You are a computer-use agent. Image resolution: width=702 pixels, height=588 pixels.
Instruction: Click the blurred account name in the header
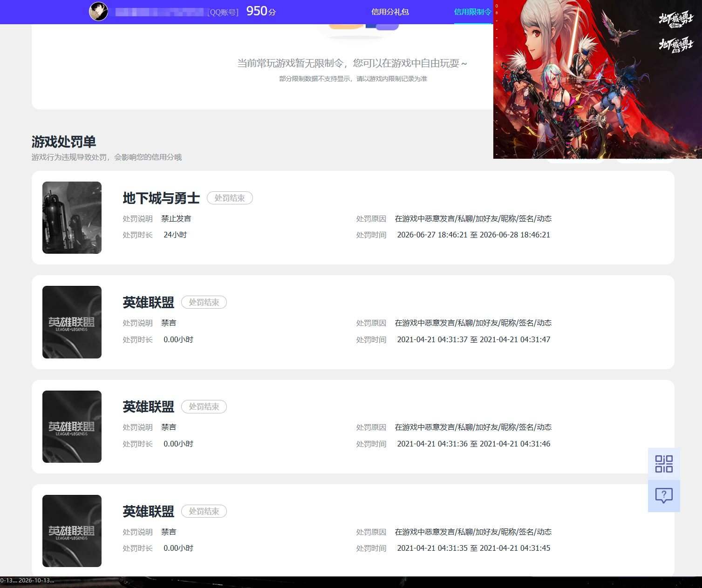point(159,12)
